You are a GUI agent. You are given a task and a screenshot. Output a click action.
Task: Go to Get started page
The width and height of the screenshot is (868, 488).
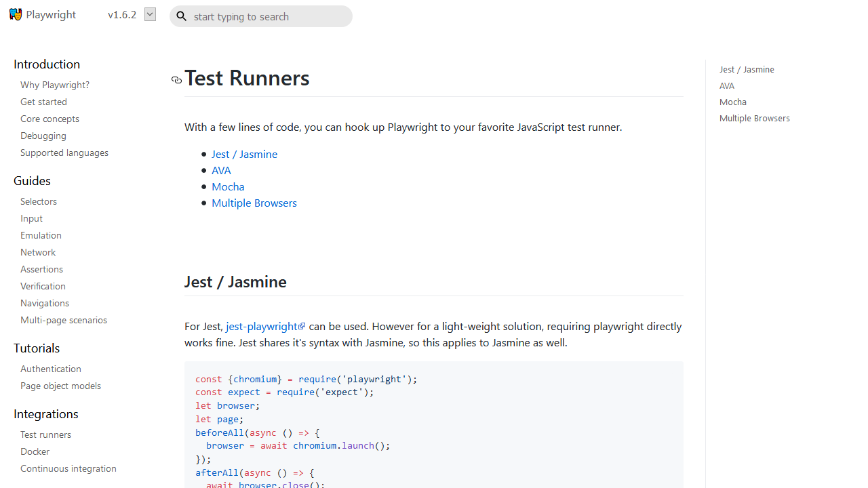pyautogui.click(x=43, y=102)
